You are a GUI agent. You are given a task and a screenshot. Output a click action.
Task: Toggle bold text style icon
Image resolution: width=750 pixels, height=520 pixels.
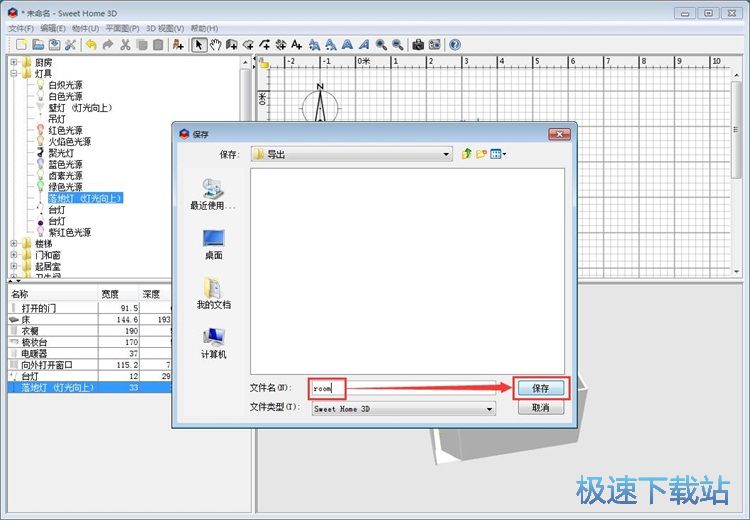pyautogui.click(x=347, y=45)
